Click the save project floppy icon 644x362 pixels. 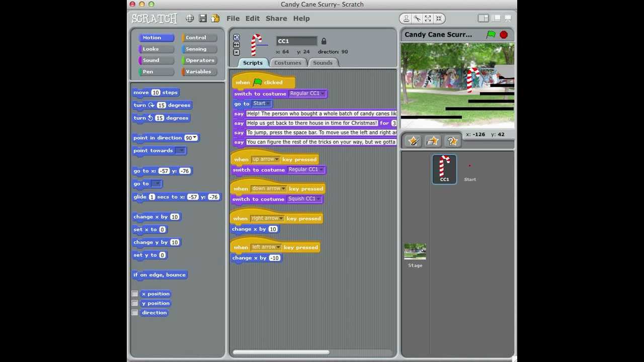[x=202, y=19]
